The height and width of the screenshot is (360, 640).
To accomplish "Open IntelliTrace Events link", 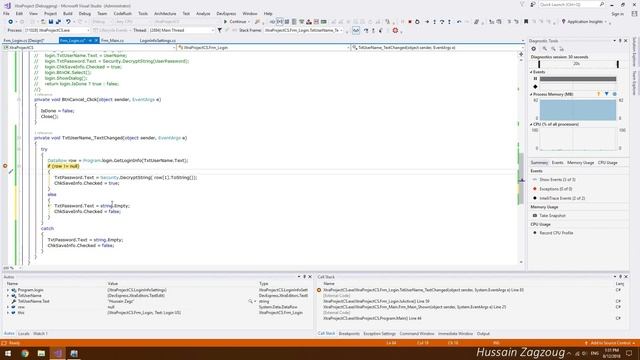I will pyautogui.click(x=562, y=198).
